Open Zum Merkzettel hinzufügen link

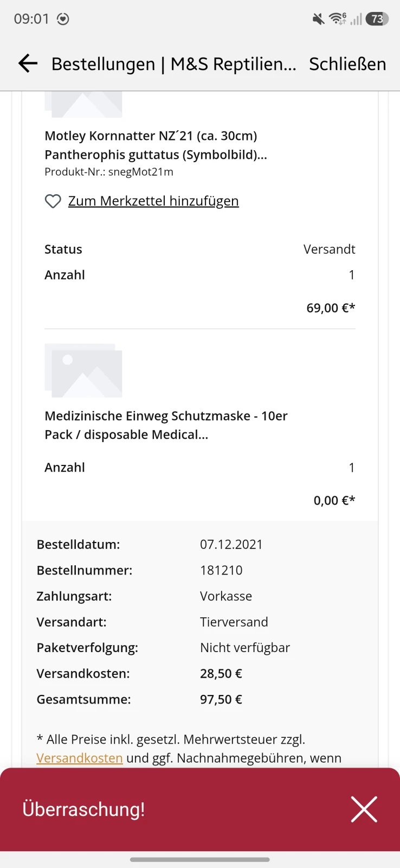coord(153,201)
